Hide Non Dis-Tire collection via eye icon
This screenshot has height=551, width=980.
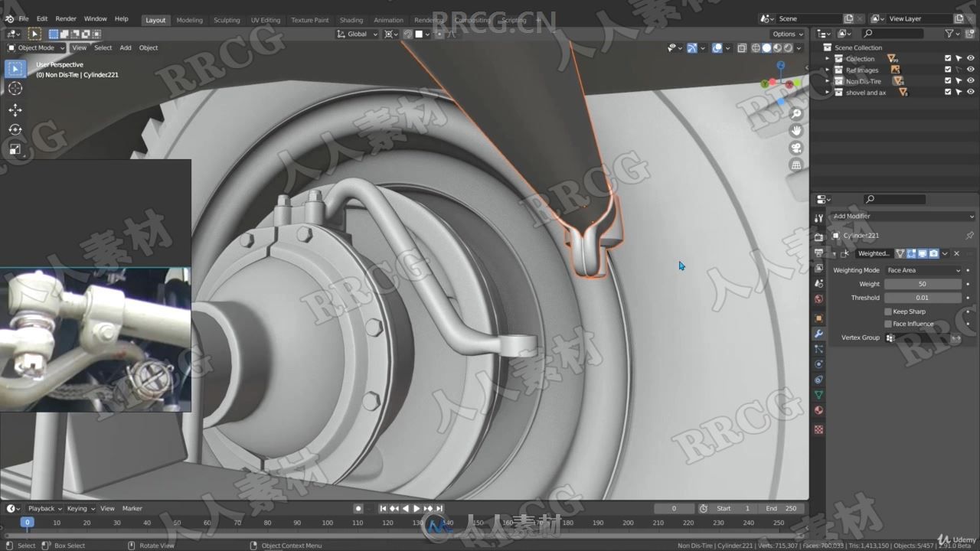971,81
